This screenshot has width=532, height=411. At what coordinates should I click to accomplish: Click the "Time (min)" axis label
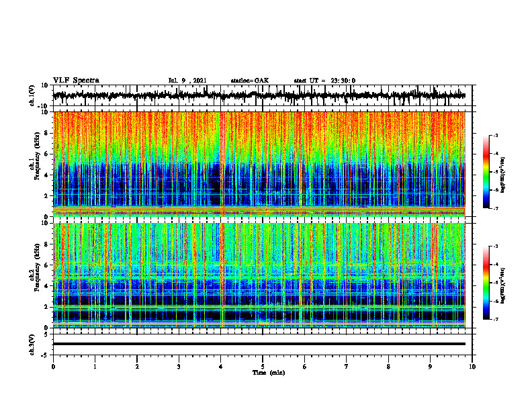tap(269, 373)
